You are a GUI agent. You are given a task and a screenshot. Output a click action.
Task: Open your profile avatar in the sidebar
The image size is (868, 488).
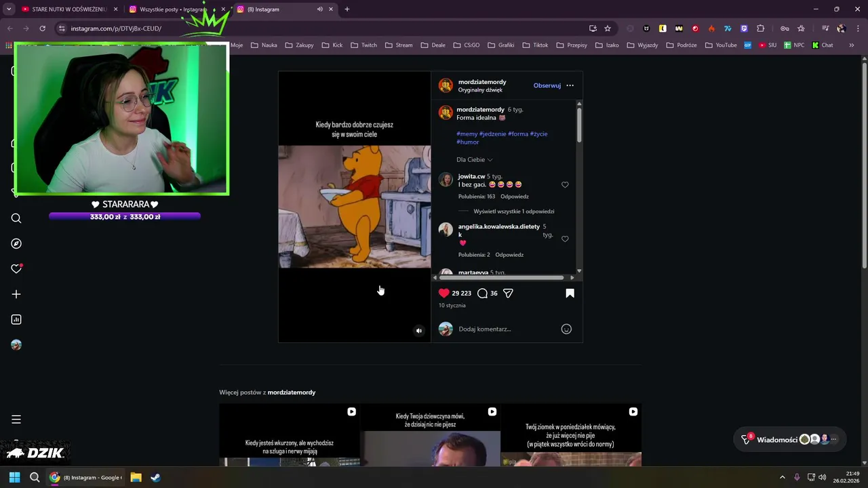[16, 345]
